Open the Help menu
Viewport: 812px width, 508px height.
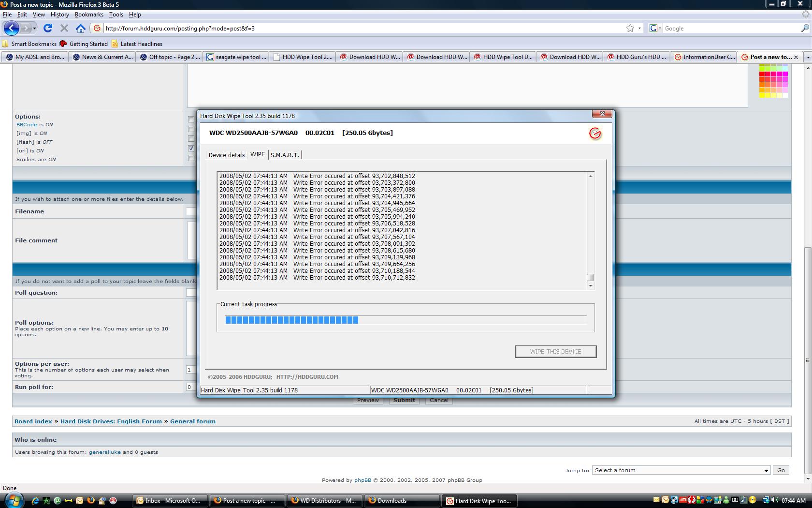[135, 15]
